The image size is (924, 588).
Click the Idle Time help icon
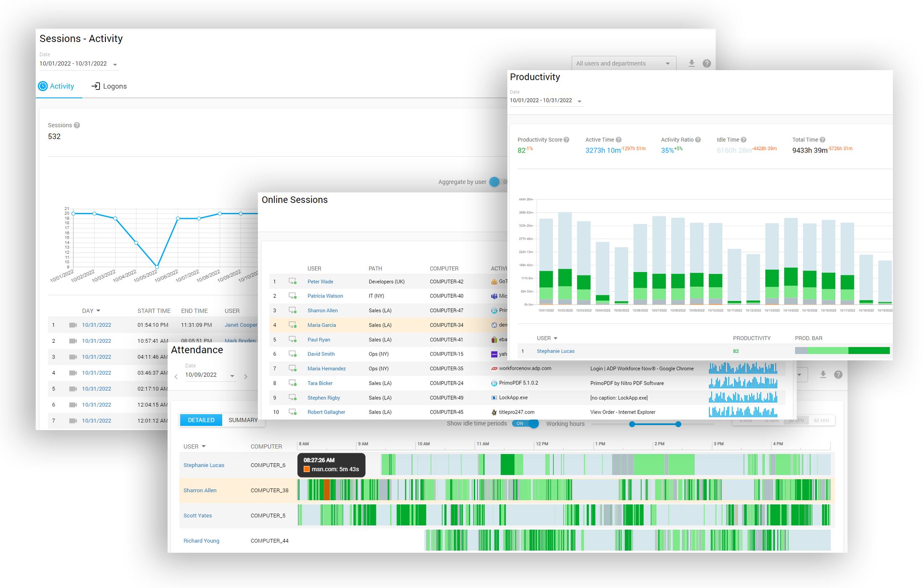pos(744,140)
